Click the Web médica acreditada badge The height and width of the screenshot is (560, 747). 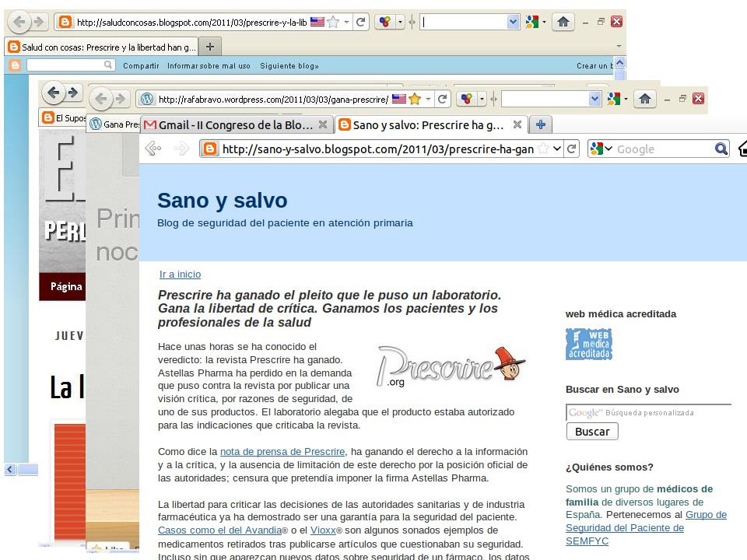tap(589, 344)
